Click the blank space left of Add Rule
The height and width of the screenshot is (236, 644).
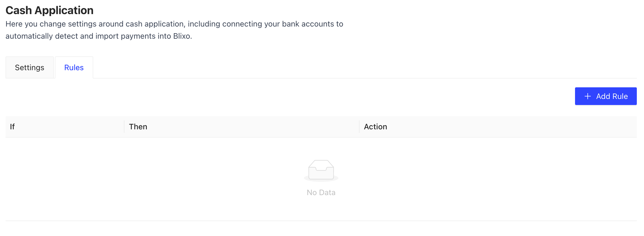click(x=304, y=96)
